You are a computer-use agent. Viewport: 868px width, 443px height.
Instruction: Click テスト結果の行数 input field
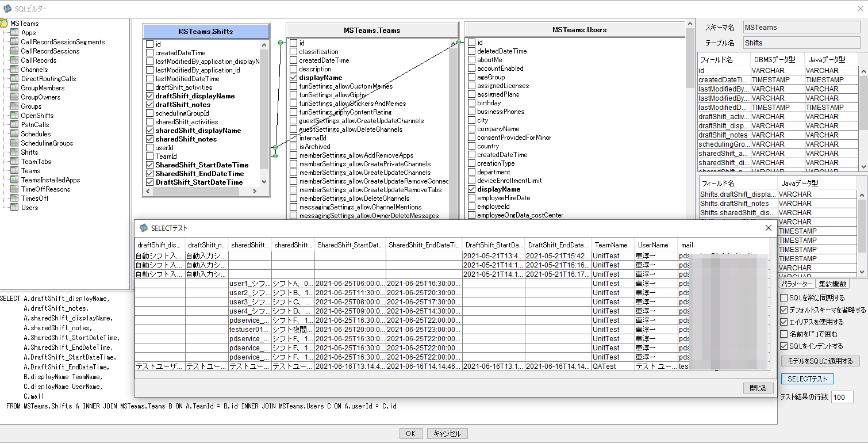pyautogui.click(x=842, y=398)
